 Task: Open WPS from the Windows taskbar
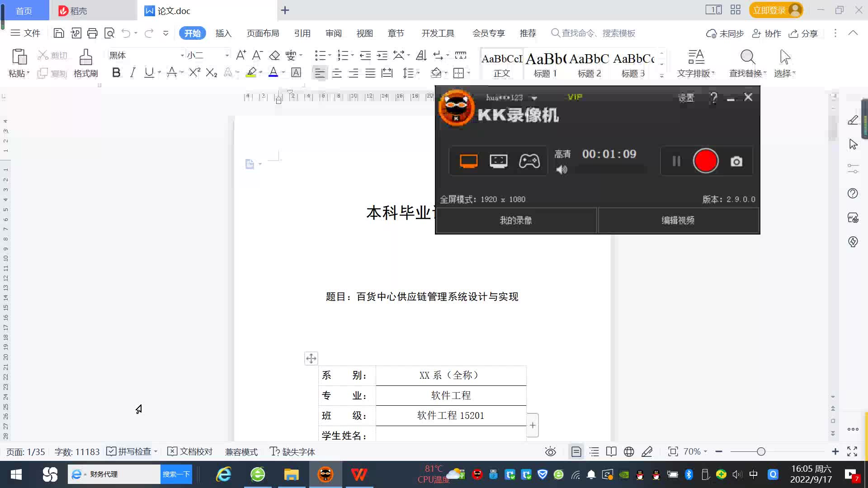click(359, 474)
